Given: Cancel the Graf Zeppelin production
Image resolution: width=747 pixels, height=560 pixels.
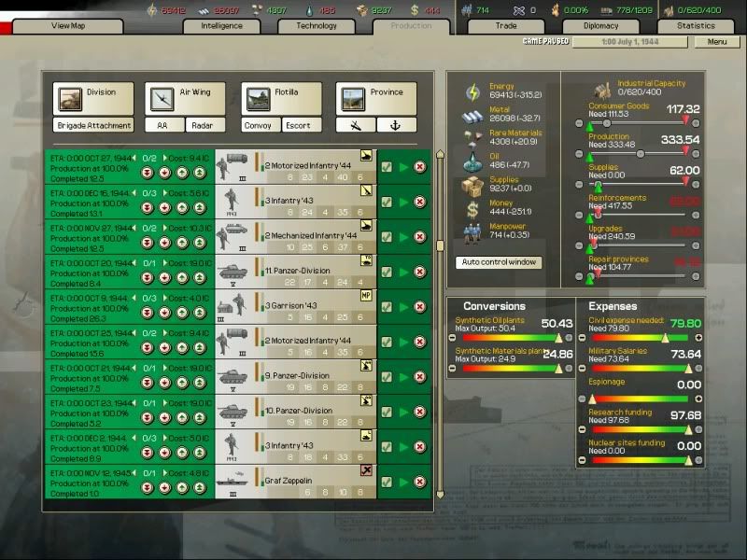Looking at the screenshot, I should click(x=420, y=478).
